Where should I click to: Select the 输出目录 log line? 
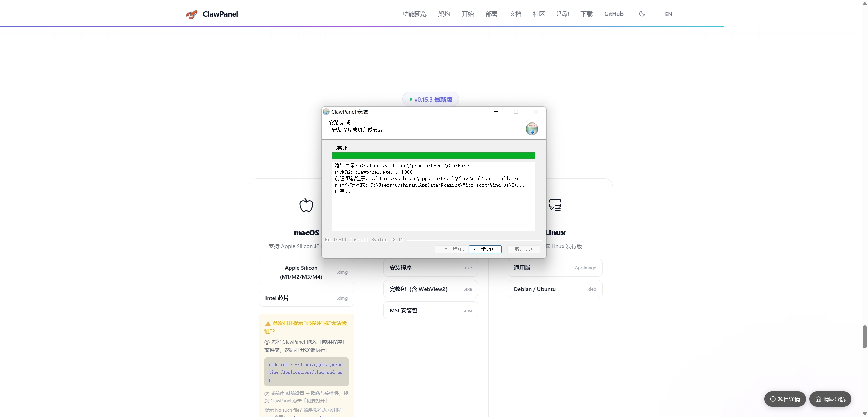[403, 166]
